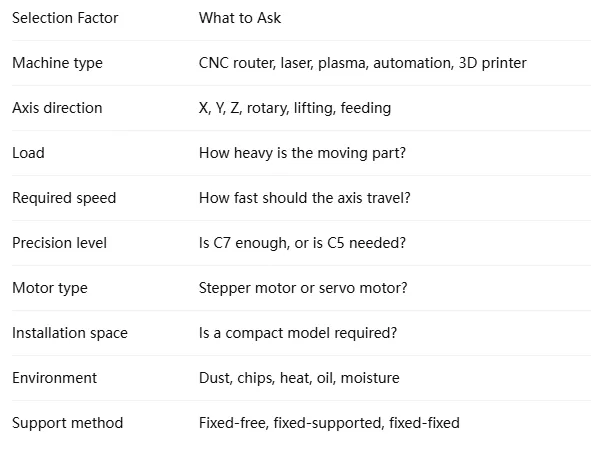Click 'How fast should the axis travel?' text
Viewport: 591px width, 454px height.
click(305, 198)
